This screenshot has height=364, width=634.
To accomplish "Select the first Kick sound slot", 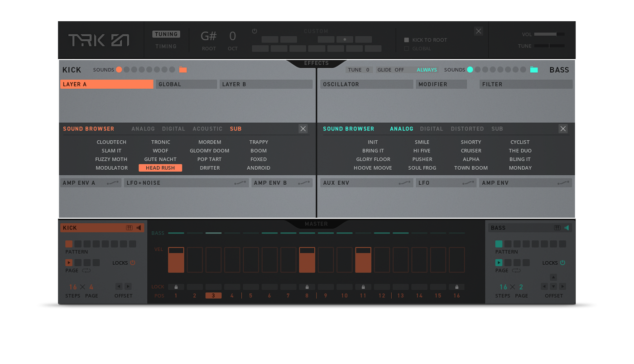I will [x=119, y=70].
